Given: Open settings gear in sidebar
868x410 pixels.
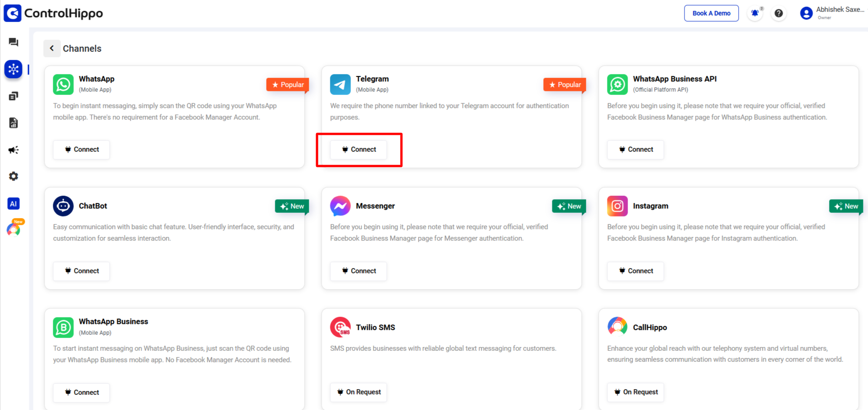Looking at the screenshot, I should pyautogui.click(x=13, y=176).
